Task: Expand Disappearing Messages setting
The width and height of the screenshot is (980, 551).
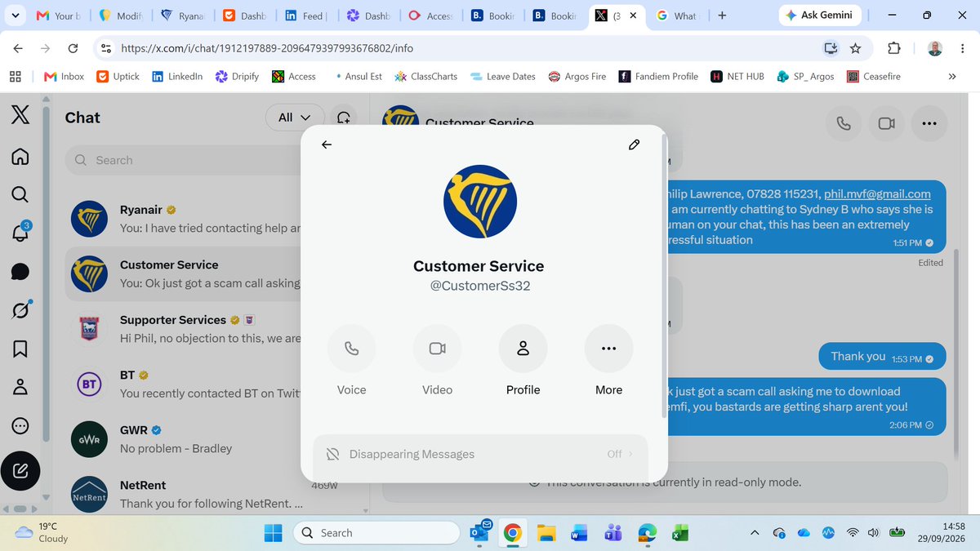Action: 481,454
